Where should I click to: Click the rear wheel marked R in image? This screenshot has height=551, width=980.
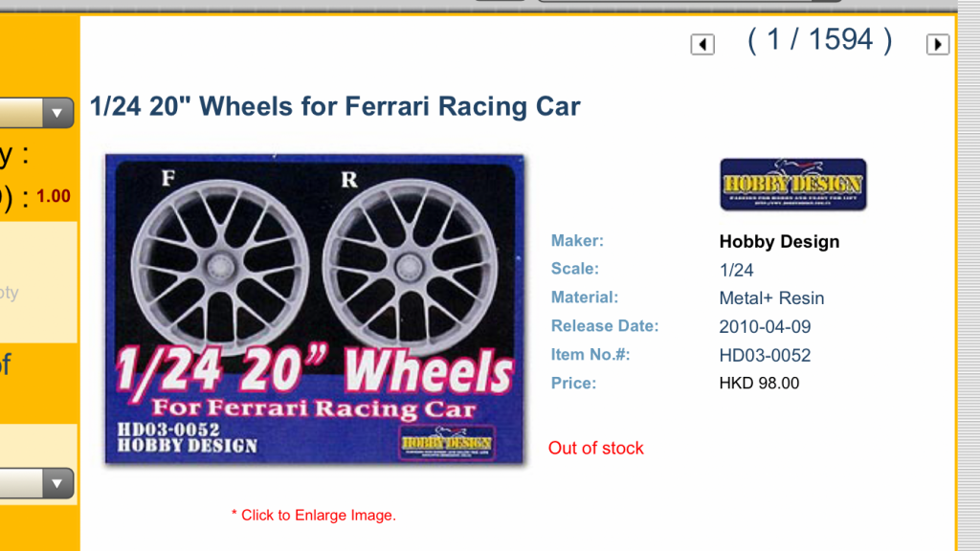pyautogui.click(x=410, y=267)
